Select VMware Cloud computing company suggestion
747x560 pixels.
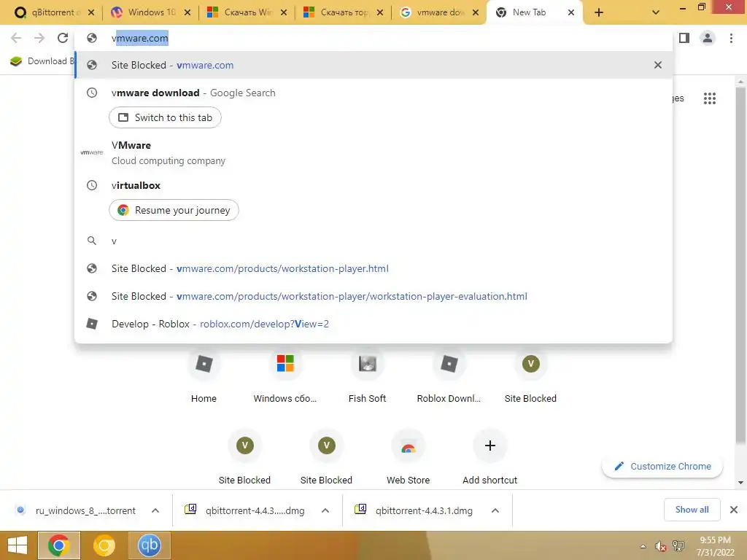pos(373,152)
